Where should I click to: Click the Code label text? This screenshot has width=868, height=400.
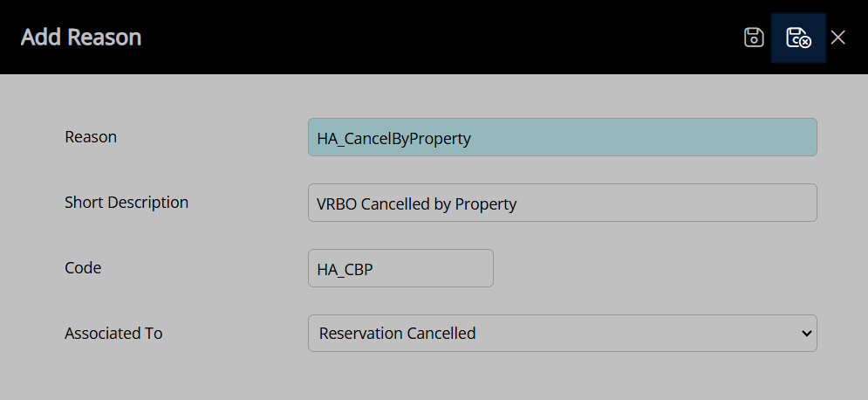click(x=83, y=267)
